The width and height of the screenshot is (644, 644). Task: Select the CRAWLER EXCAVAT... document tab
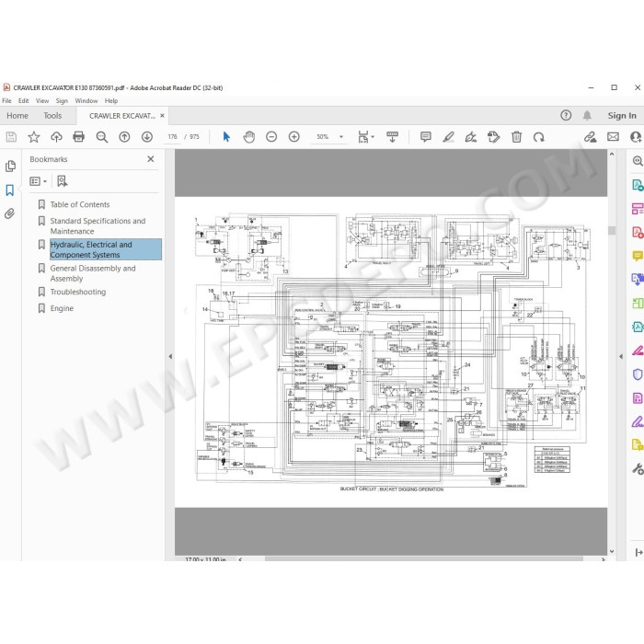(x=122, y=116)
